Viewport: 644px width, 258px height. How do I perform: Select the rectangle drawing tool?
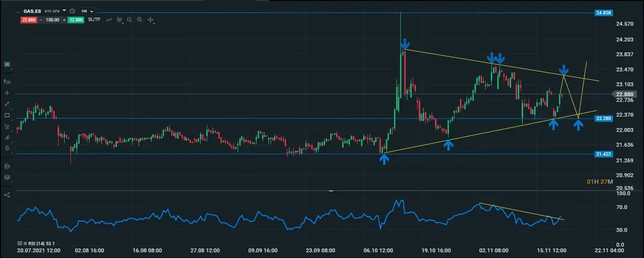[x=7, y=115]
